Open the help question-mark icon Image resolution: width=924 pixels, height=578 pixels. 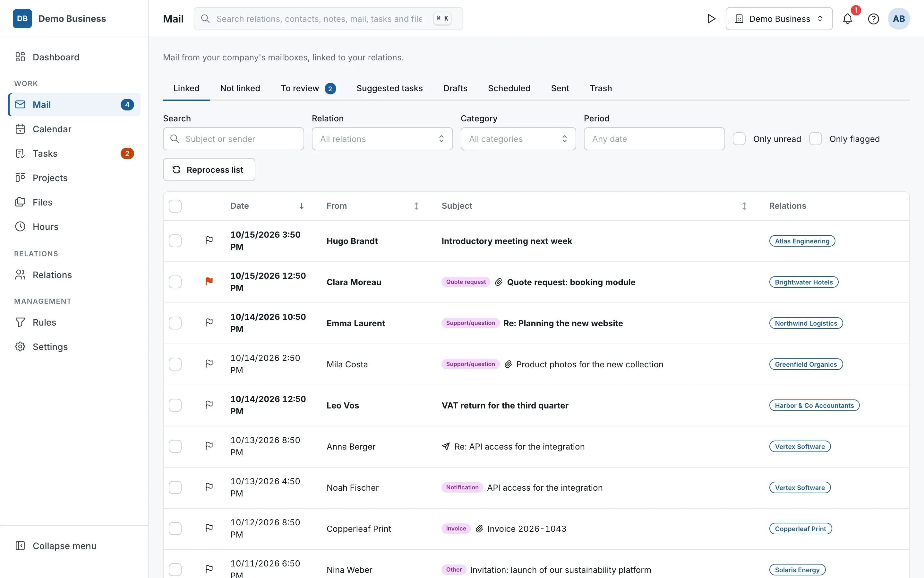point(873,19)
